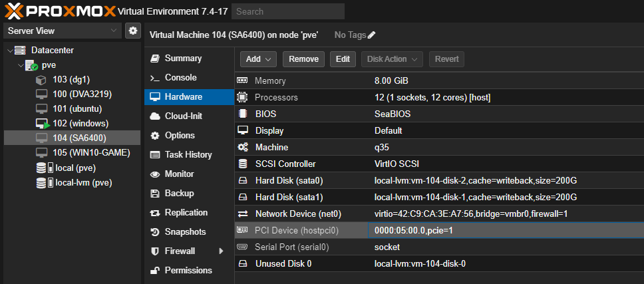Open the Monitor tab
644x284 pixels.
point(189,174)
